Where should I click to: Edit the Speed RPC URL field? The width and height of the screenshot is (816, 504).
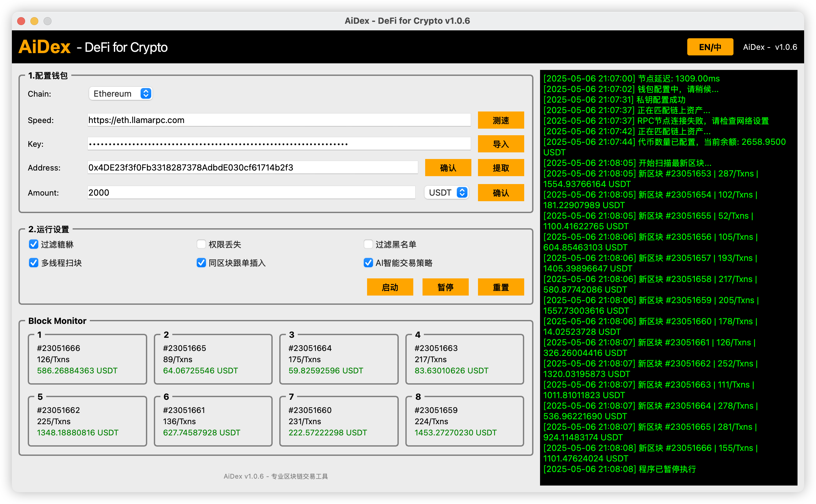(279, 120)
